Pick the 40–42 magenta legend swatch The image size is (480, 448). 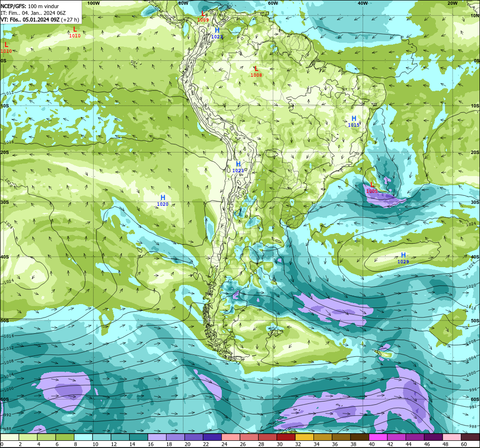pos(378,437)
